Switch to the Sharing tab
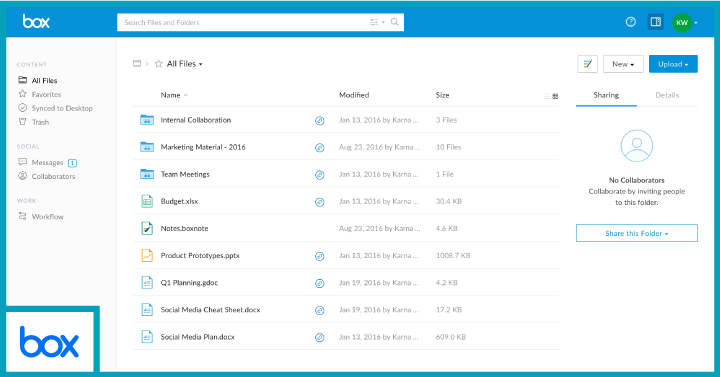Screen dimensions: 720x377 pyautogui.click(x=606, y=95)
